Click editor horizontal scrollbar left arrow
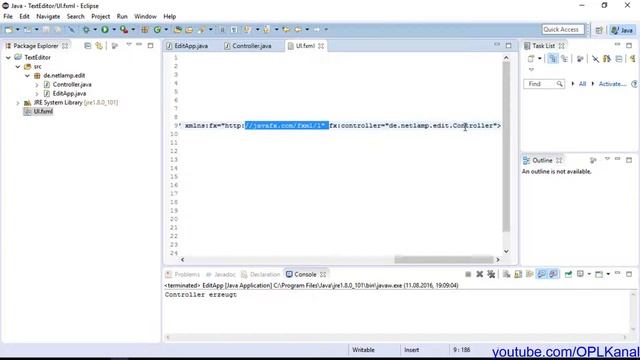 click(x=182, y=260)
